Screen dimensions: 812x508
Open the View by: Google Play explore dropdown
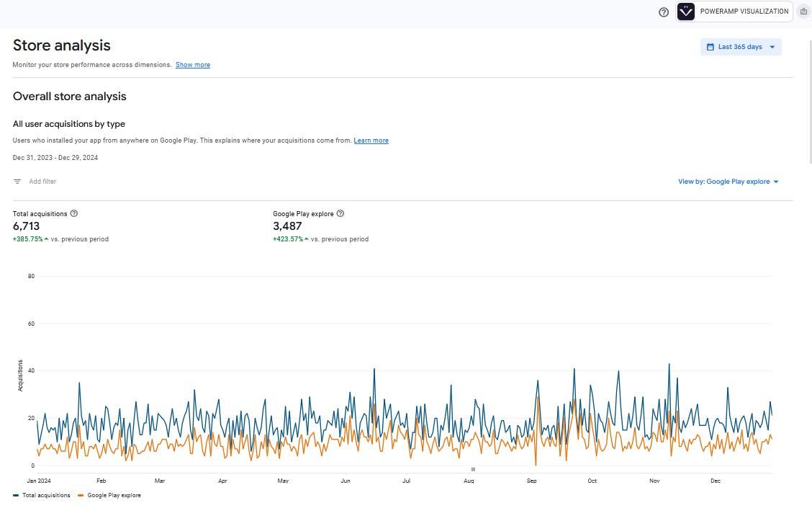point(728,182)
